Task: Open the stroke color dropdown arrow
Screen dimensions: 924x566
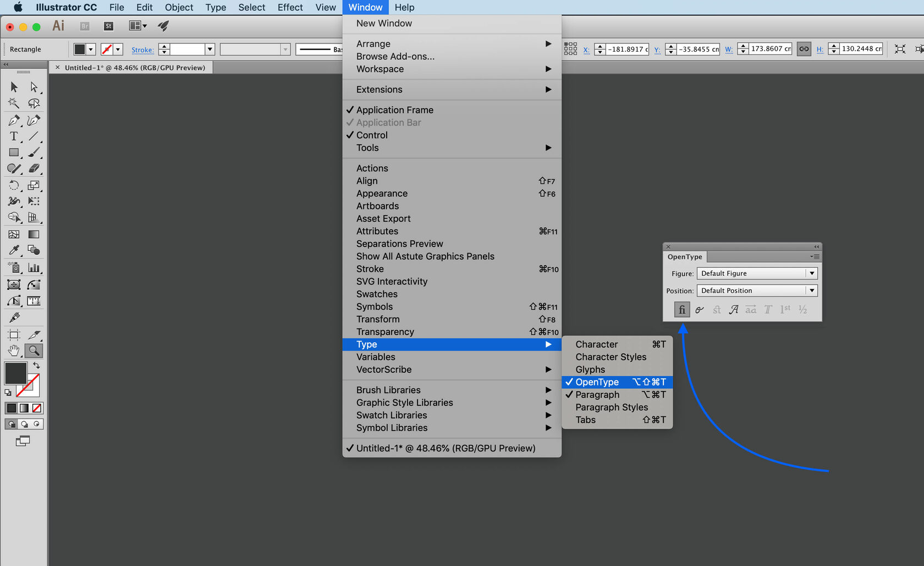Action: pos(118,50)
